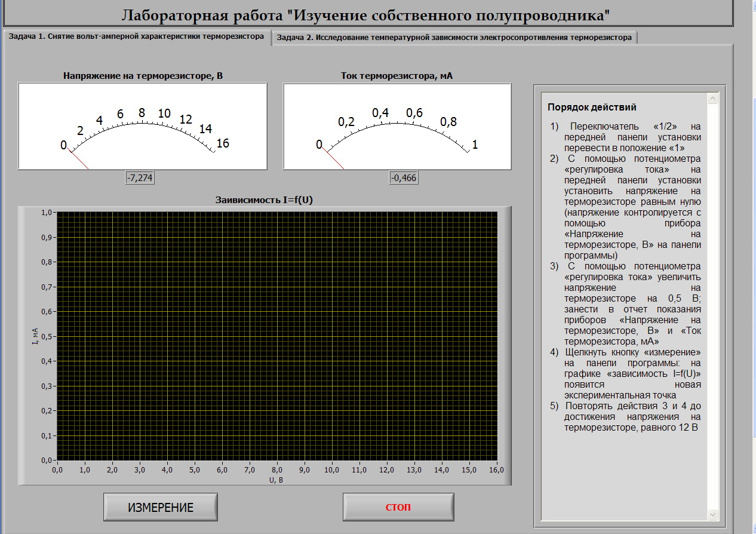
Task: Click the number 16 on the voltage gauge scale
Action: (223, 143)
